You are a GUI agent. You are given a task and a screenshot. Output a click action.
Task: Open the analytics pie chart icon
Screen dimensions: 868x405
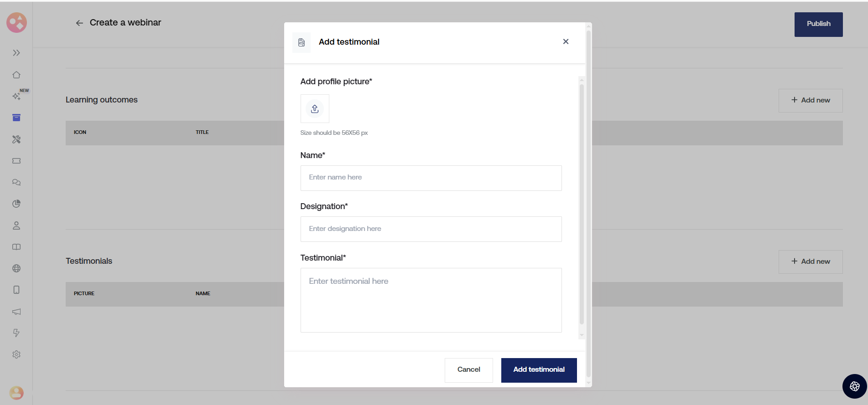point(16,204)
